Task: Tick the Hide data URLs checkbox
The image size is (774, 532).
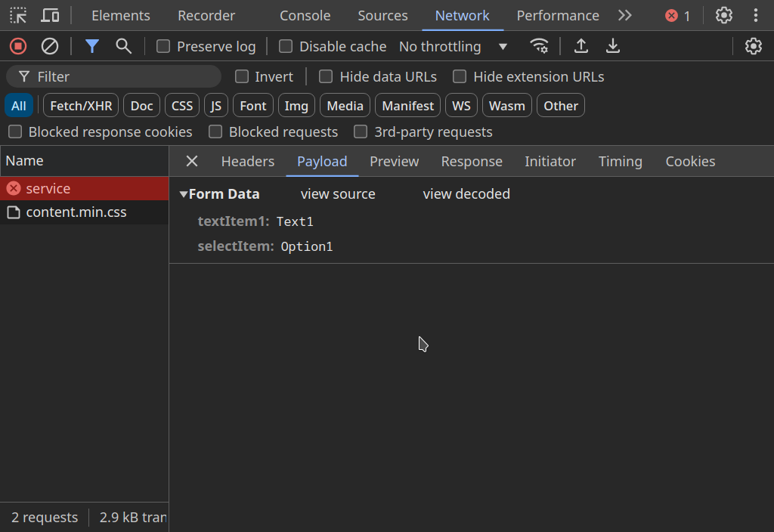Action: coord(326,76)
